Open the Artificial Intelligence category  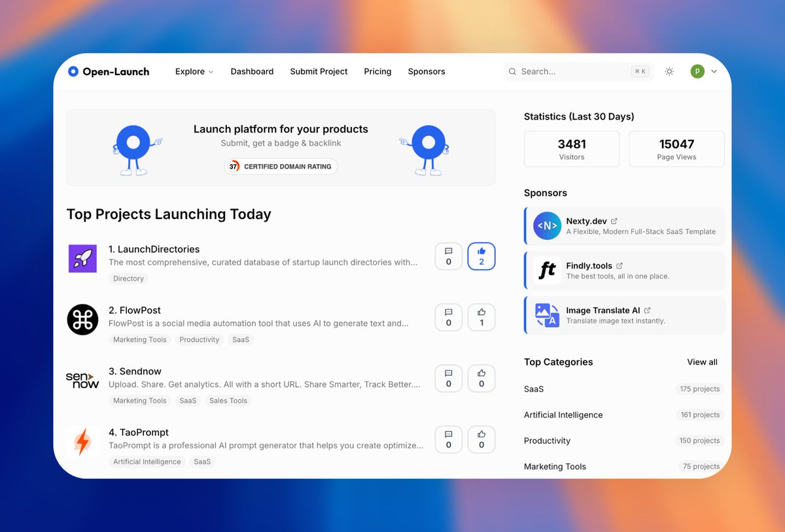(563, 415)
